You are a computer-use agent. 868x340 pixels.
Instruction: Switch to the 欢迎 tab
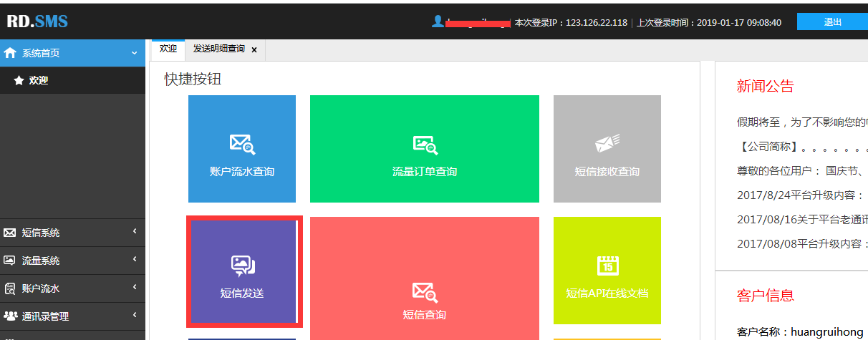click(x=168, y=49)
